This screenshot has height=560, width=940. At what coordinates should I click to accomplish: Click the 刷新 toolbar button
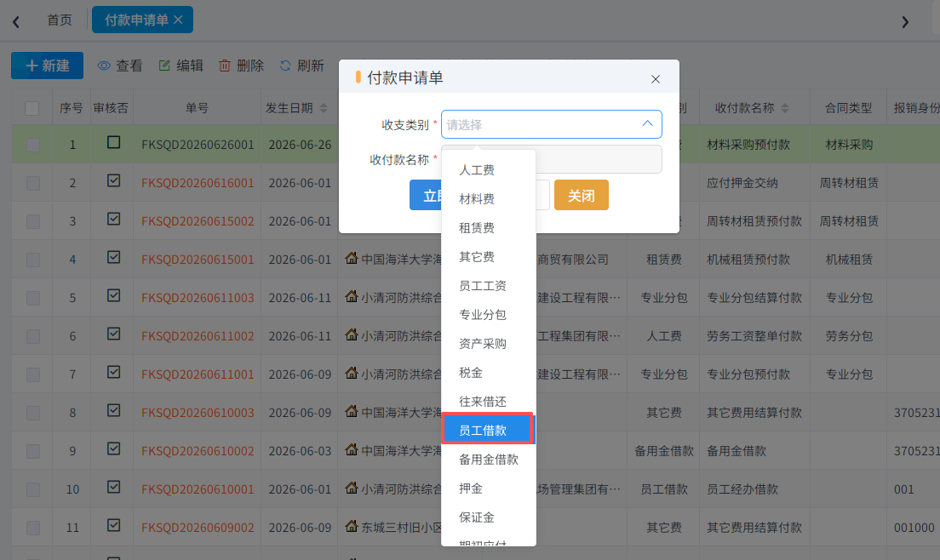click(301, 66)
